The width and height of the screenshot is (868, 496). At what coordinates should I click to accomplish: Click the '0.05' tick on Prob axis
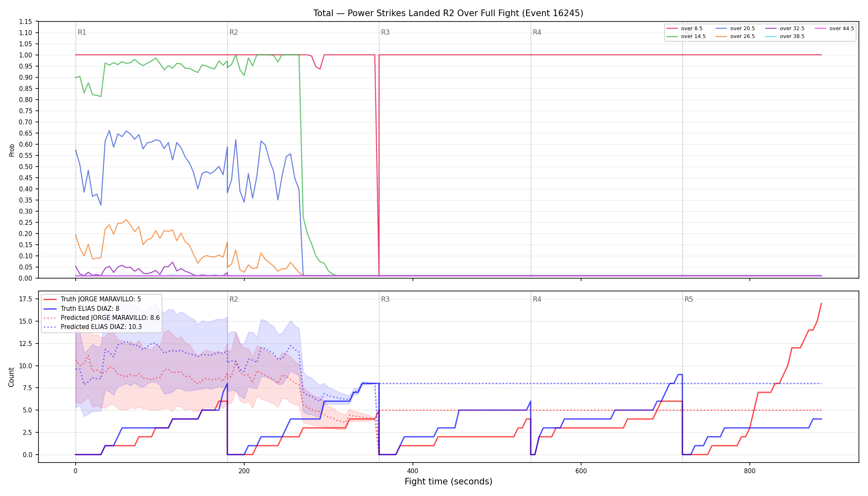point(25,267)
